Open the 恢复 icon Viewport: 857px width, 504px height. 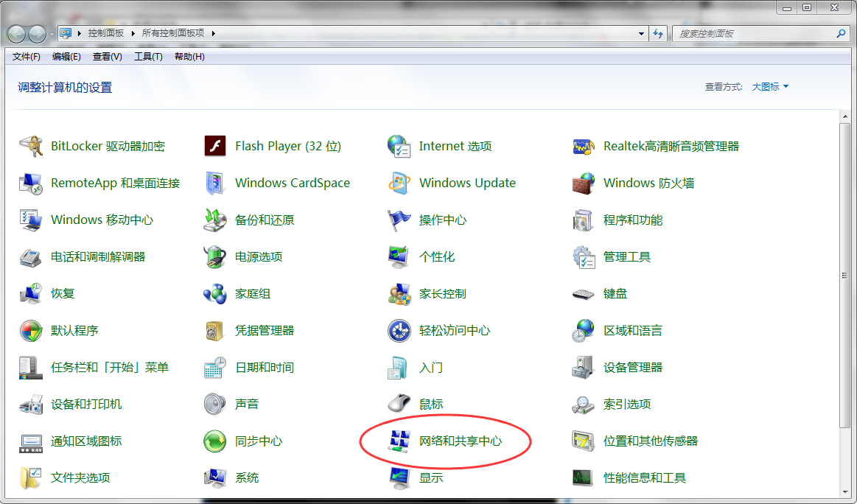[31, 293]
